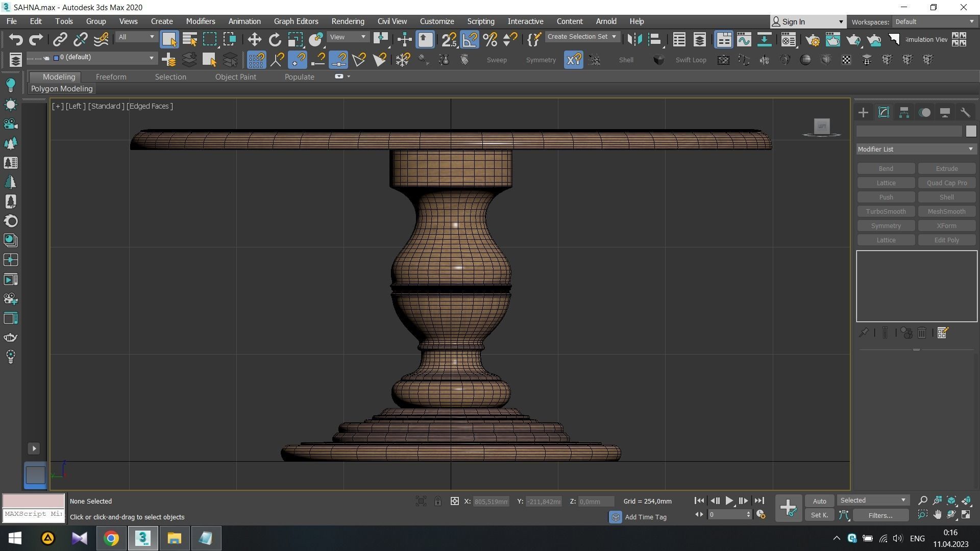The width and height of the screenshot is (980, 551).
Task: Open the Hierarchy command panel tab
Action: click(904, 113)
